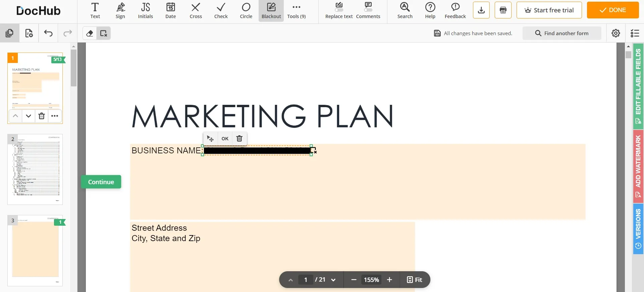Viewport: 644px width, 292px height.
Task: Open Help
Action: click(x=430, y=11)
